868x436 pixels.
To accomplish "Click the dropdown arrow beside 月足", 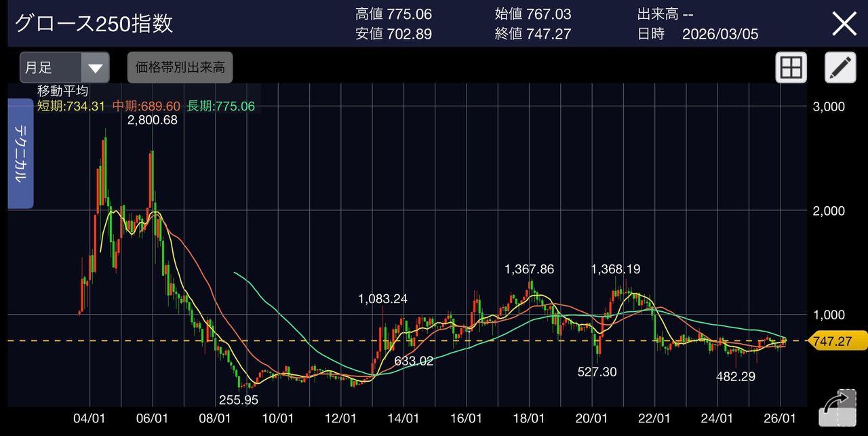I will coord(96,68).
